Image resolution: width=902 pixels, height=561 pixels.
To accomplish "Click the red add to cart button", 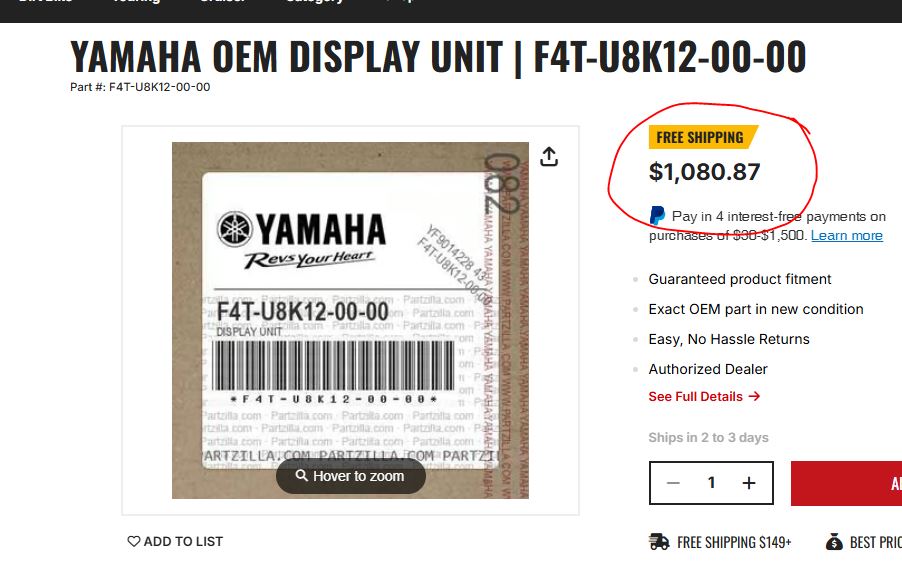I will (846, 483).
